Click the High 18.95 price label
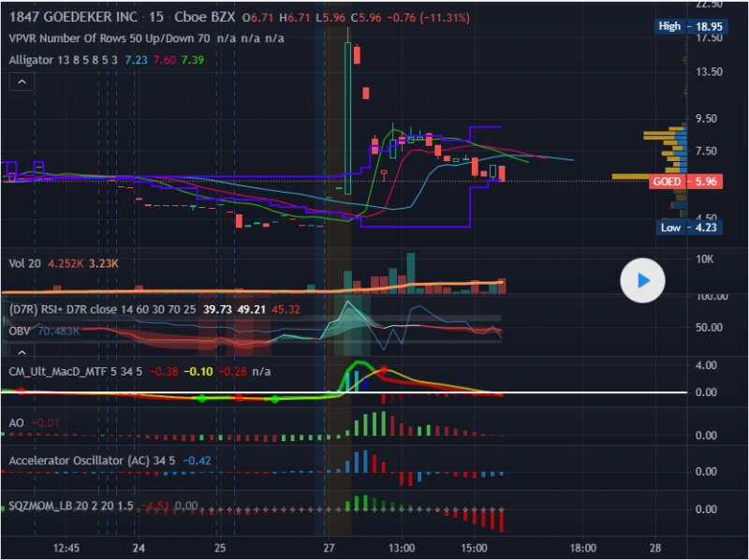 pos(689,26)
